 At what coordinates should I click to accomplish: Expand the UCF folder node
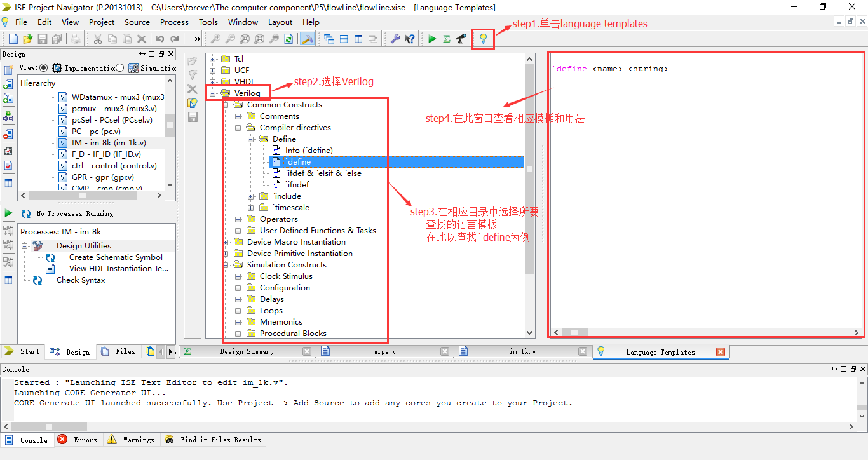(213, 71)
